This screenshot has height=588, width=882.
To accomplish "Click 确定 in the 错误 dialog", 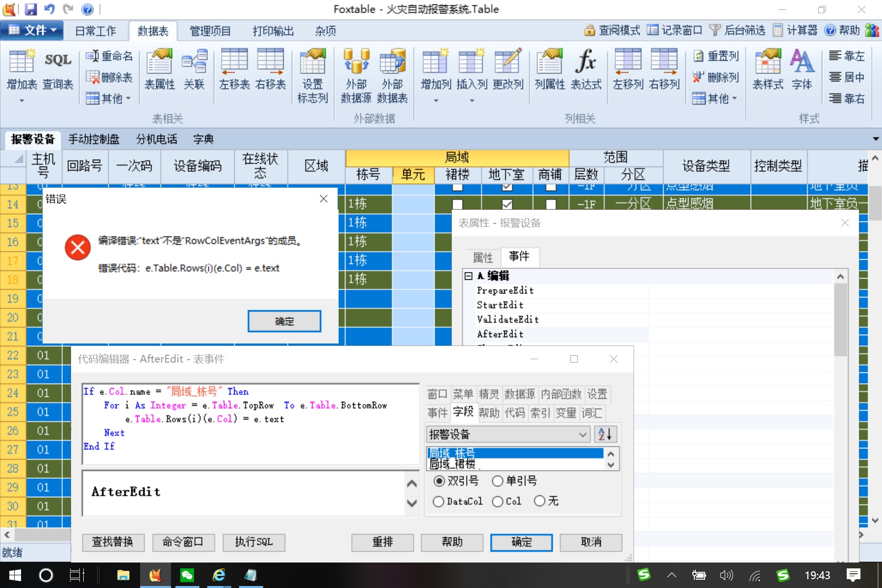I will click(x=284, y=321).
